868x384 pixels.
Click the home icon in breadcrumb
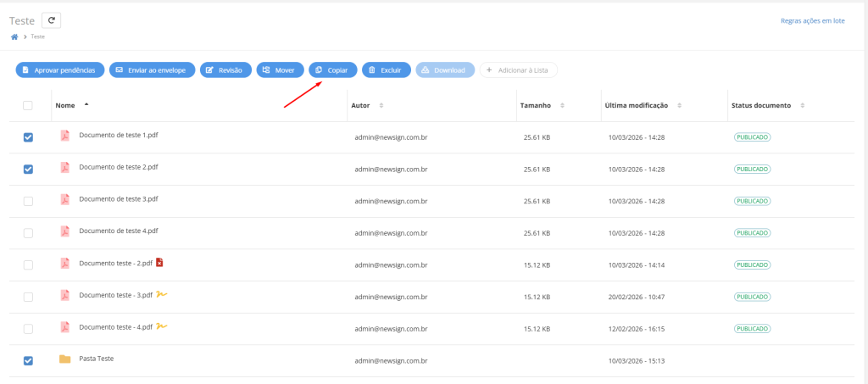coord(14,37)
